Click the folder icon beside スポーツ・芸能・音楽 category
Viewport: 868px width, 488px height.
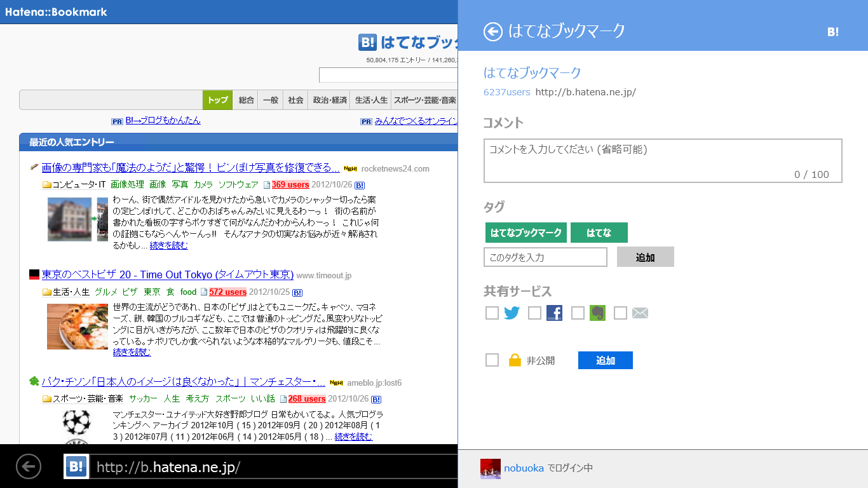tap(47, 399)
